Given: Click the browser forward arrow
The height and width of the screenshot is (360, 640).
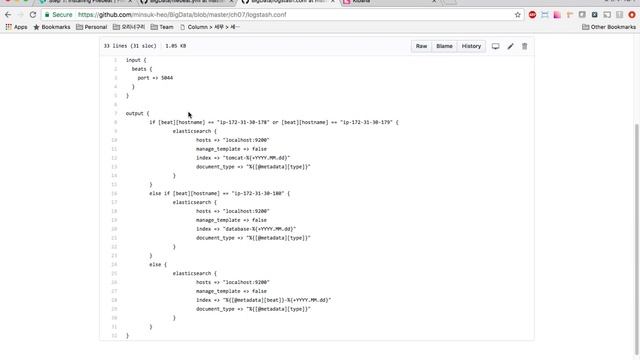Looking at the screenshot, I should coord(20,15).
